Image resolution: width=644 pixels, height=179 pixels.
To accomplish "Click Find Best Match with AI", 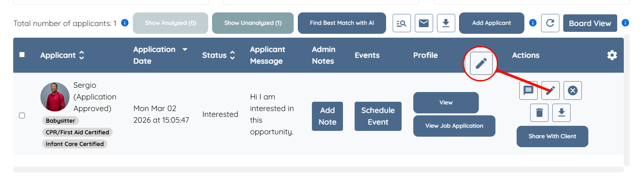I will click(x=342, y=23).
